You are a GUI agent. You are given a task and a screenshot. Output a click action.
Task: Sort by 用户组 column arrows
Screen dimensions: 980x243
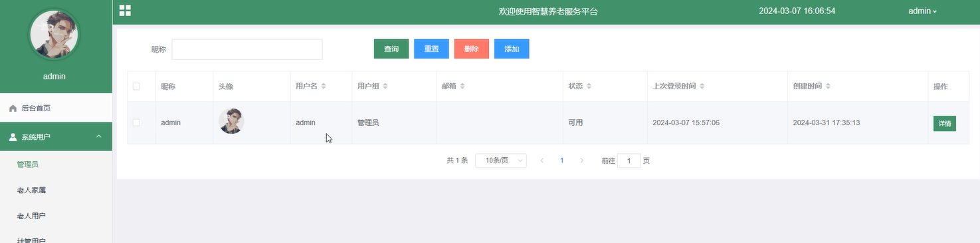point(385,87)
